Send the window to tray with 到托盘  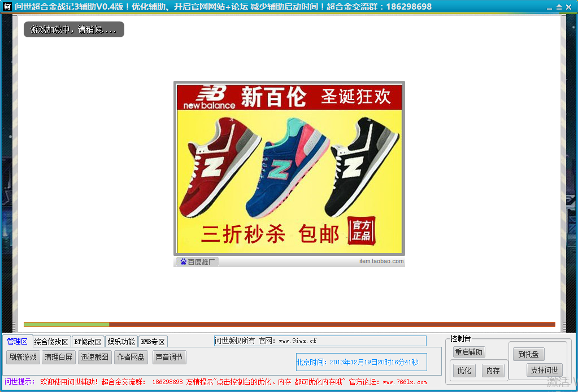tap(529, 354)
